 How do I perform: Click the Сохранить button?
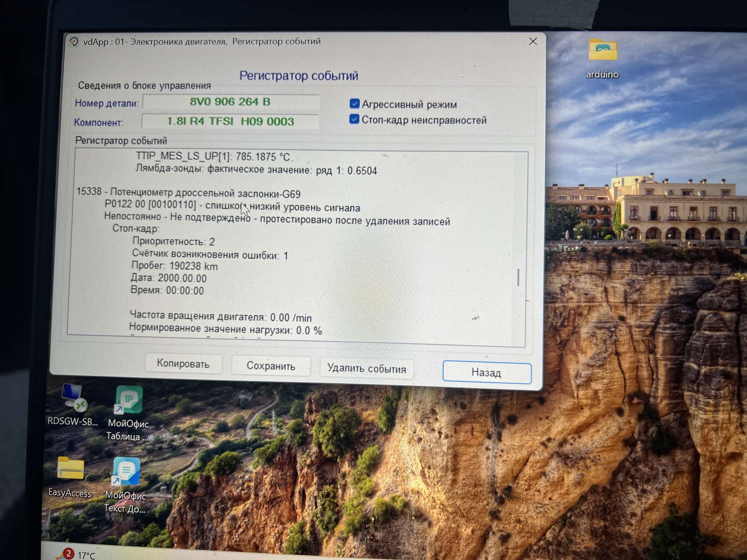(x=271, y=366)
